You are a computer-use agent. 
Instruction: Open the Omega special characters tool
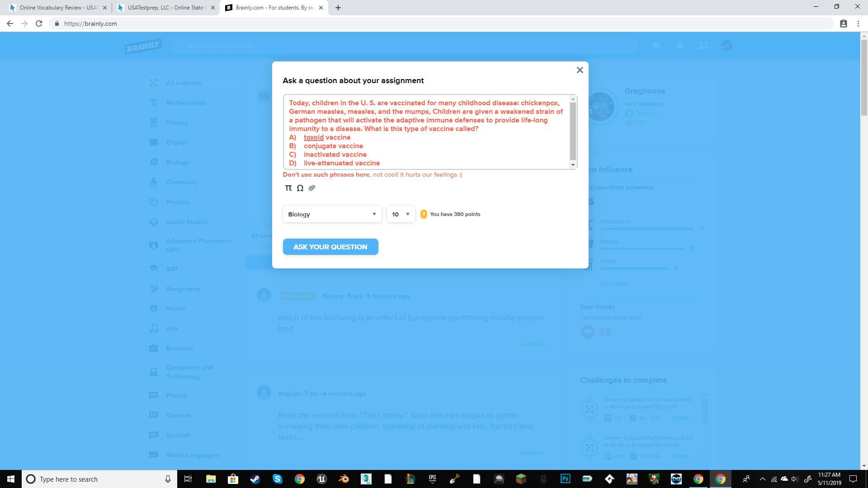(300, 188)
